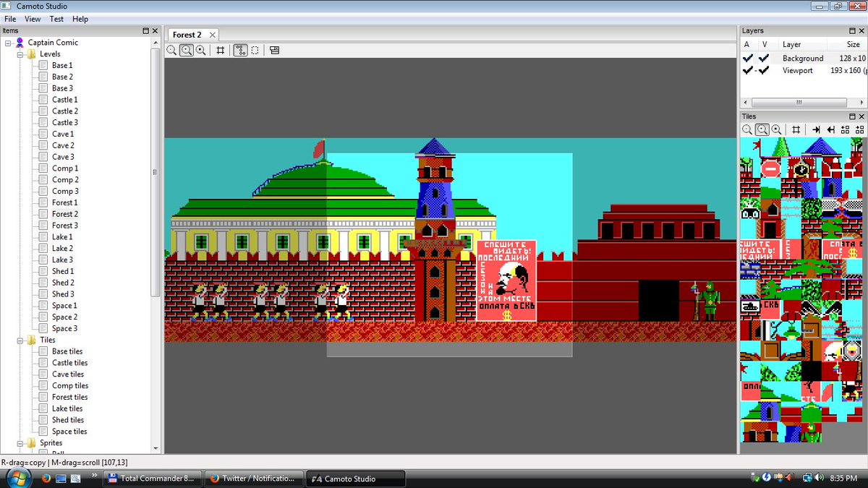
Task: Activate tile mode in the map toolbar
Action: tap(240, 50)
